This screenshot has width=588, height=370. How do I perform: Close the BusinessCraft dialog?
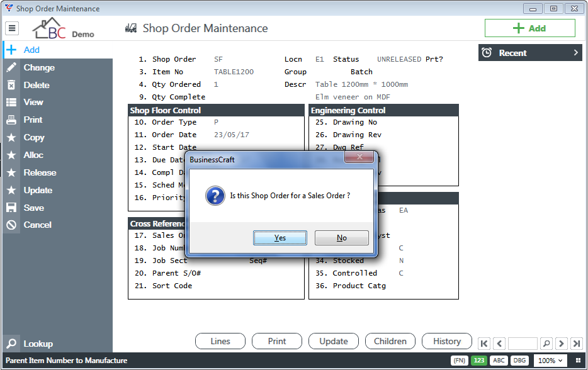(359, 157)
